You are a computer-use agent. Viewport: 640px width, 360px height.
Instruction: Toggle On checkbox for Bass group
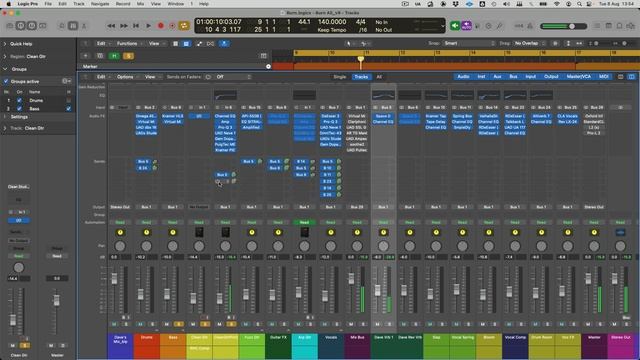pyautogui.click(x=19, y=109)
